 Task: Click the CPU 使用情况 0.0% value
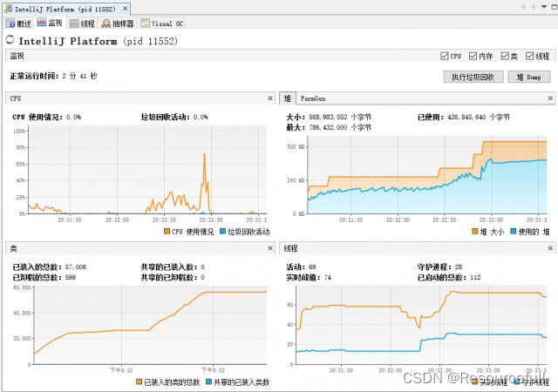click(73, 117)
